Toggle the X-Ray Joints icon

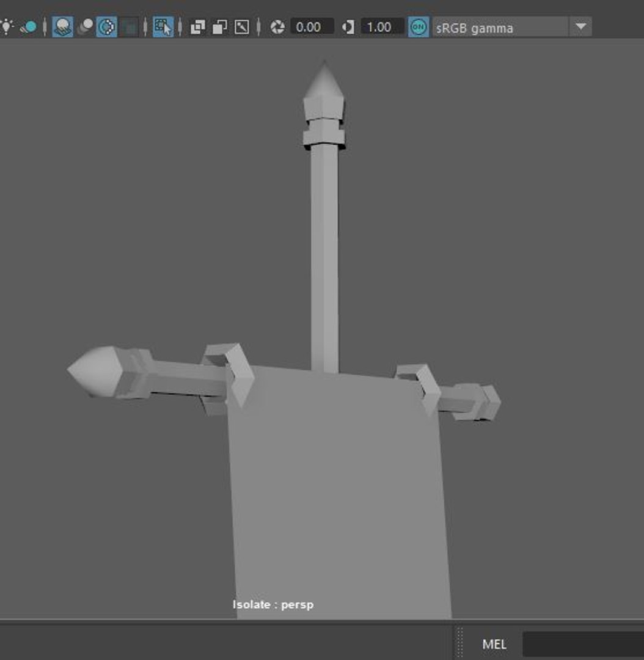(x=241, y=28)
